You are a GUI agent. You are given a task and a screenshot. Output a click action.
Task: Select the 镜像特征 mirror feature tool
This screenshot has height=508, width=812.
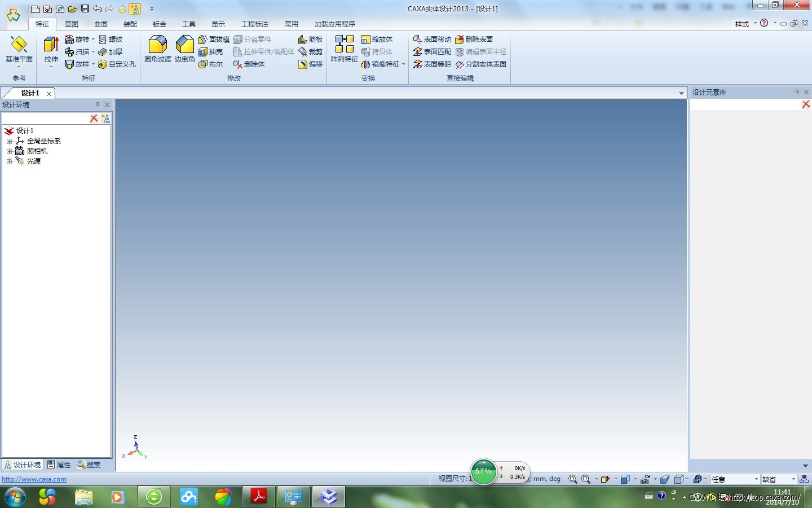tap(380, 64)
